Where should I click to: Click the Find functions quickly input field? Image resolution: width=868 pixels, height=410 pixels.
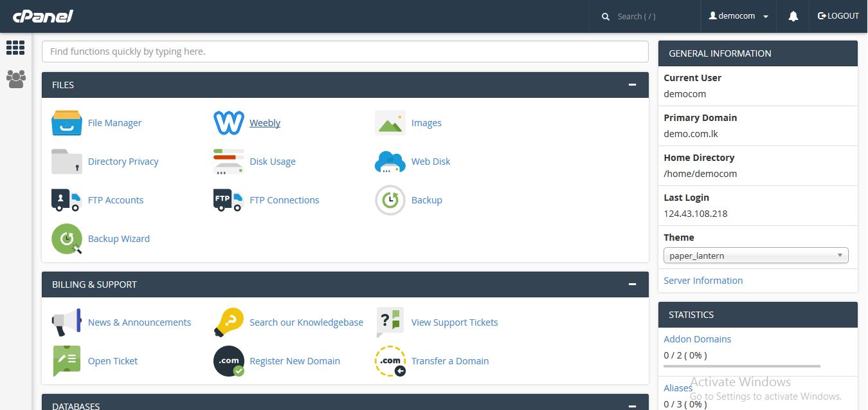pos(345,51)
